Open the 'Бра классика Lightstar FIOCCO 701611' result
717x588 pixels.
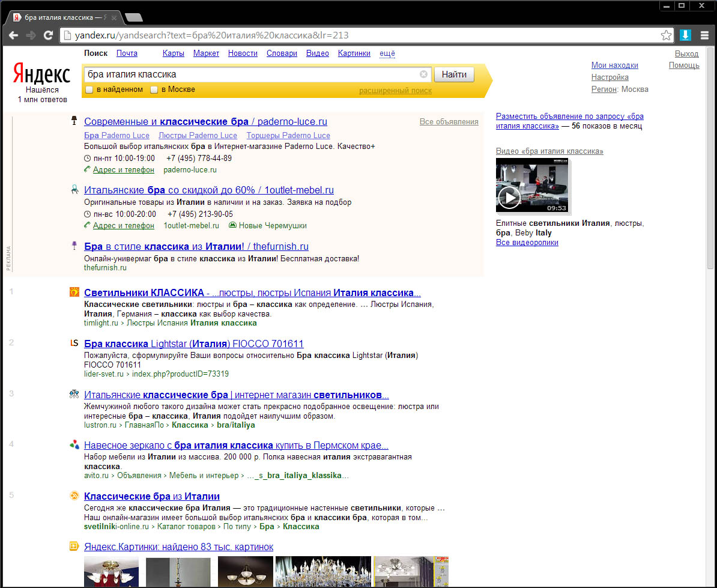tap(194, 344)
